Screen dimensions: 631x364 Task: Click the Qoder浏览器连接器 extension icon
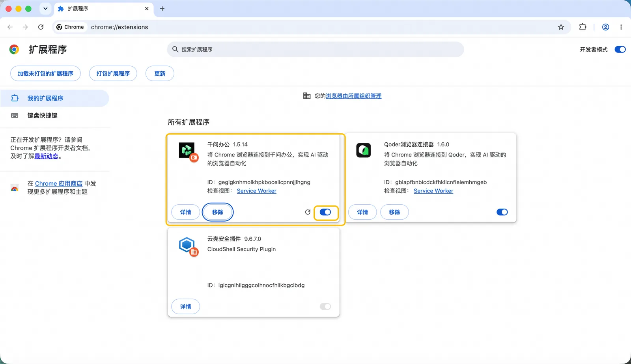tap(364, 150)
